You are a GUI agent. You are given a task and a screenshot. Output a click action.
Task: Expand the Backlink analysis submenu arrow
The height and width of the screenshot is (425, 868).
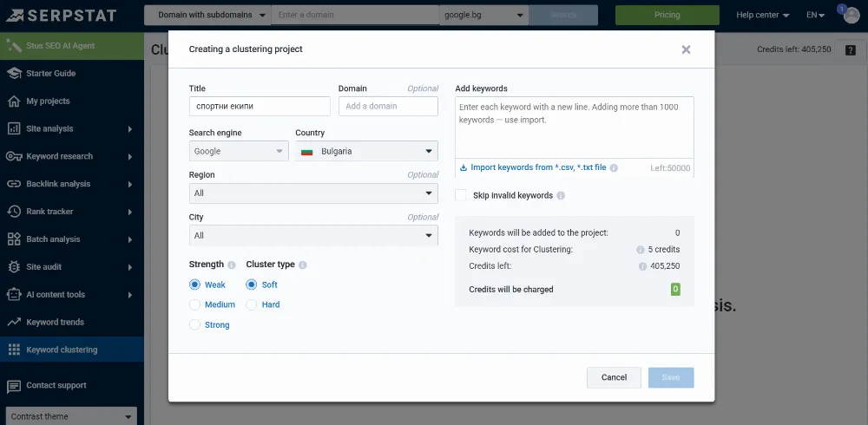click(130, 184)
